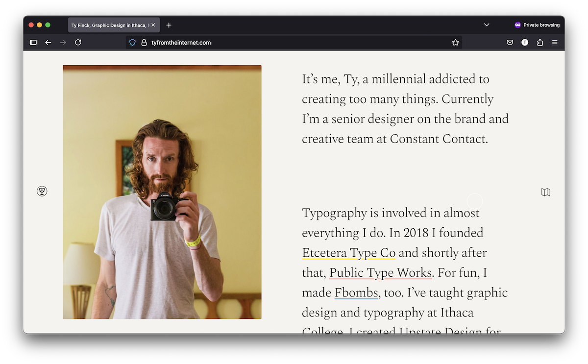The height and width of the screenshot is (364, 588).
Task: List all tabs dropdown arrow
Action: pos(487,25)
